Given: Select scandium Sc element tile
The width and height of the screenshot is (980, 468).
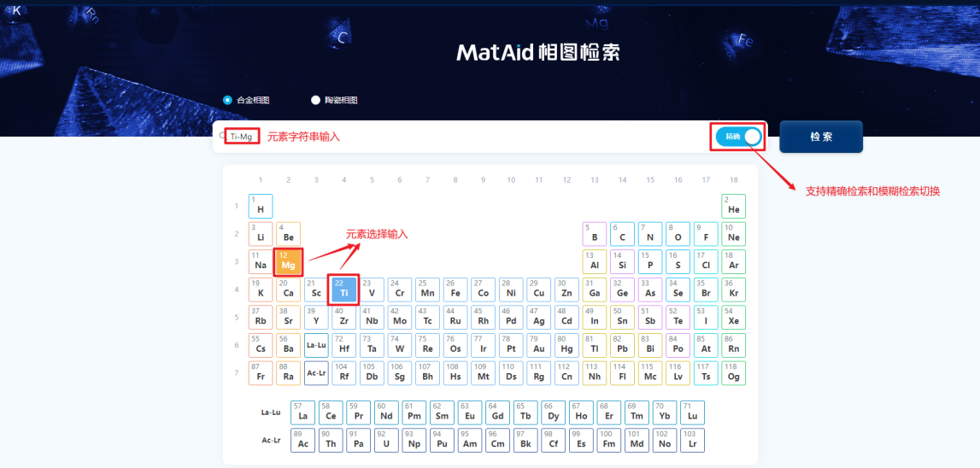Looking at the screenshot, I should click(x=316, y=290).
